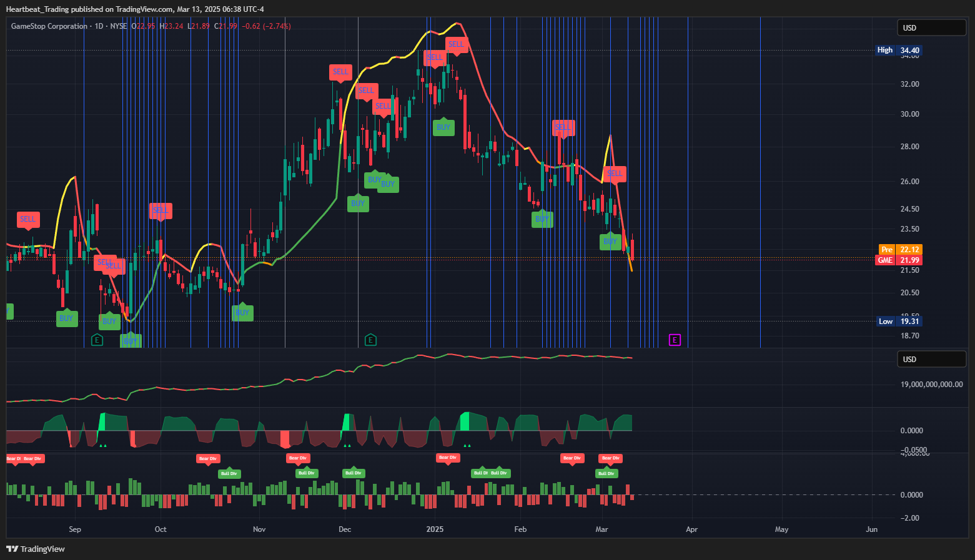Viewport: 975px width, 560px height.
Task: Click the Apr label on time axis
Action: (x=692, y=529)
